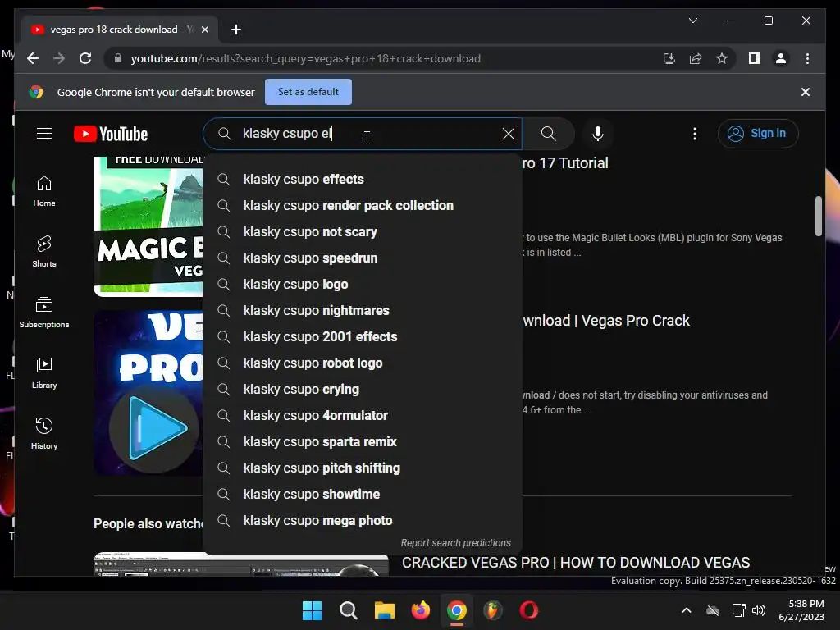Show hidden system tray icons

click(687, 610)
